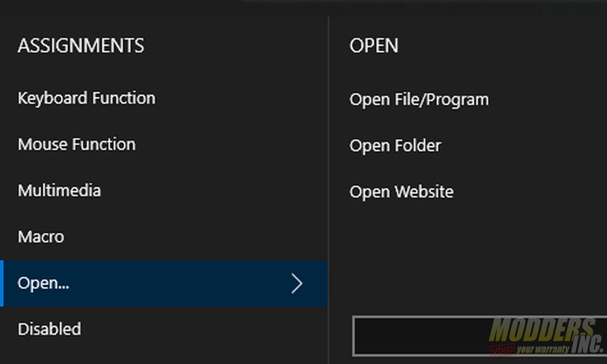Click the red VOID stamp in watermark

pyautogui.click(x=503, y=350)
